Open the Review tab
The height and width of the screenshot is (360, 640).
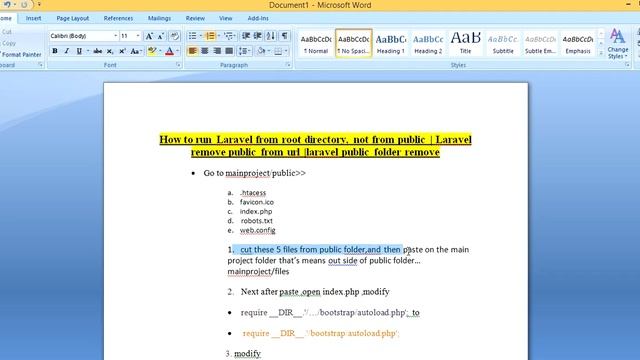point(195,18)
